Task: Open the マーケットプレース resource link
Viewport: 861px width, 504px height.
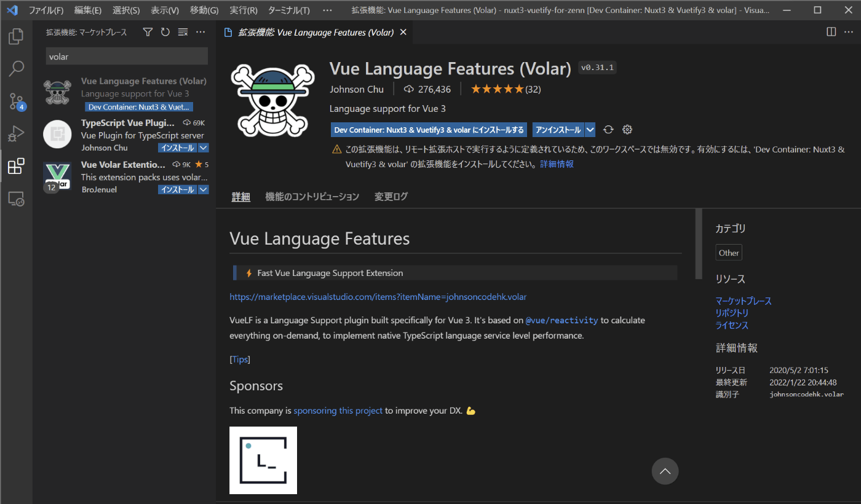Action: (744, 301)
